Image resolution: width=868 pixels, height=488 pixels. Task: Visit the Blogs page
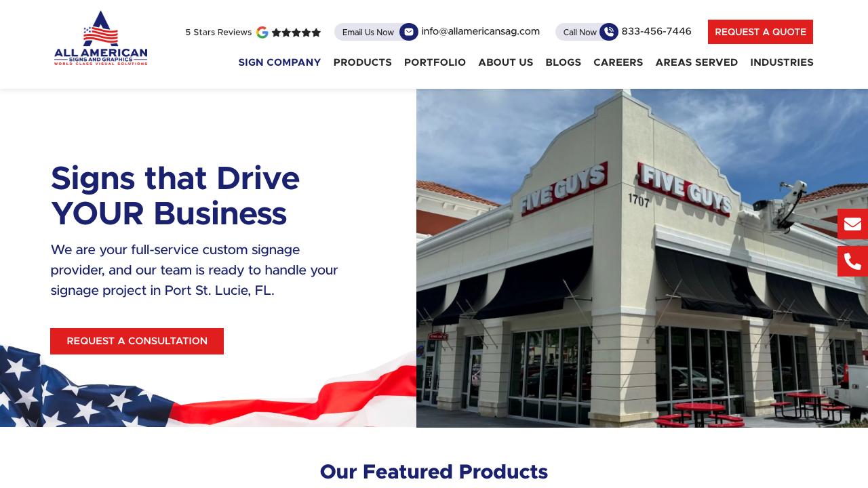564,62
